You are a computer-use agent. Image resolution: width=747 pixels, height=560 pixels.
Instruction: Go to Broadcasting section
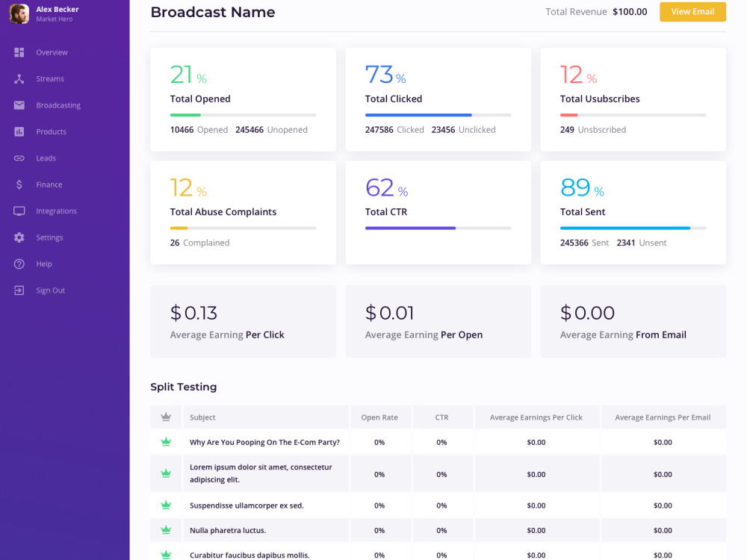pos(58,105)
